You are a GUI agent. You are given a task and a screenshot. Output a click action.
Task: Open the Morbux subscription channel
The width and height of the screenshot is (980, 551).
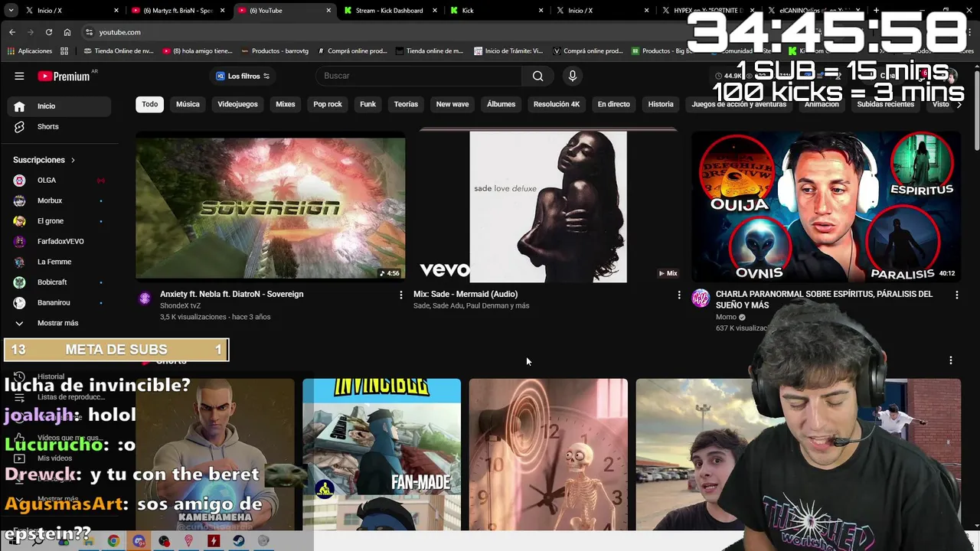(60, 201)
